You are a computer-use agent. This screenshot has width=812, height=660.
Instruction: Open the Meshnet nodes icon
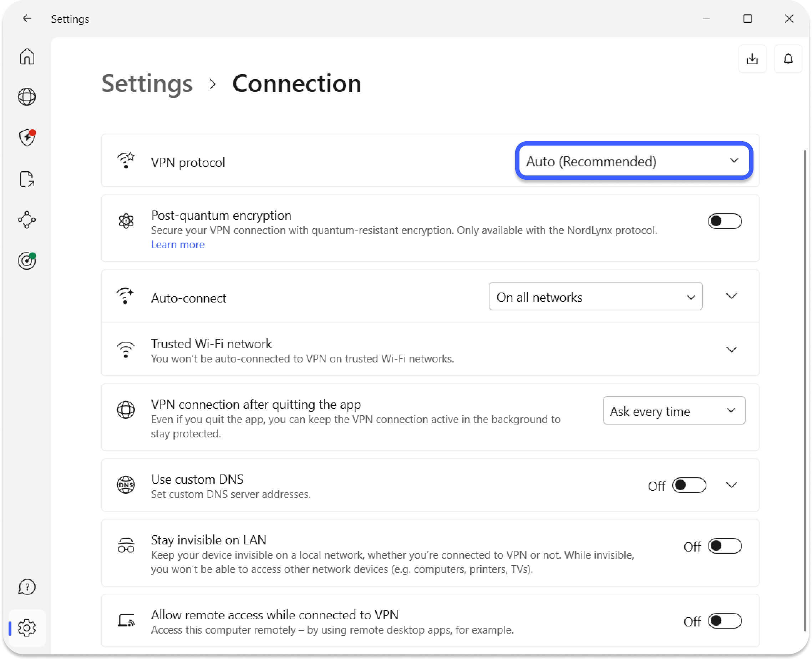click(27, 220)
